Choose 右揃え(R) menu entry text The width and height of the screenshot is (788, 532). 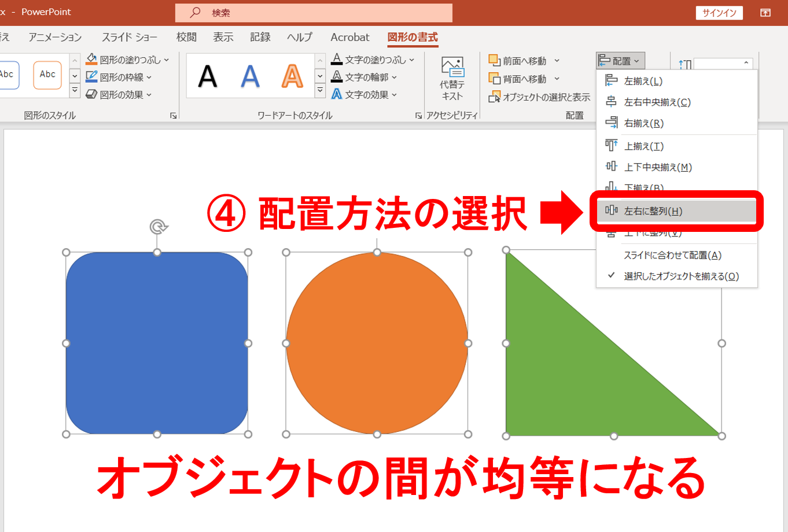644,123
